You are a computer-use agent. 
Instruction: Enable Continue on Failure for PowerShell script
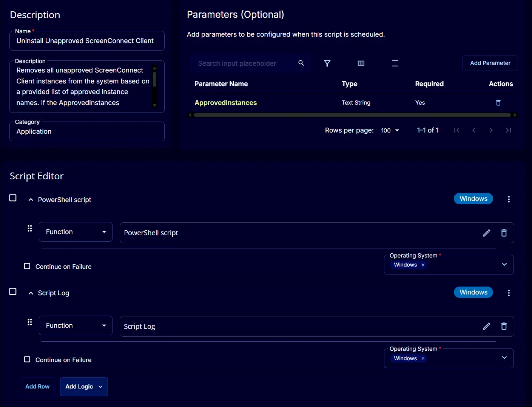27,266
